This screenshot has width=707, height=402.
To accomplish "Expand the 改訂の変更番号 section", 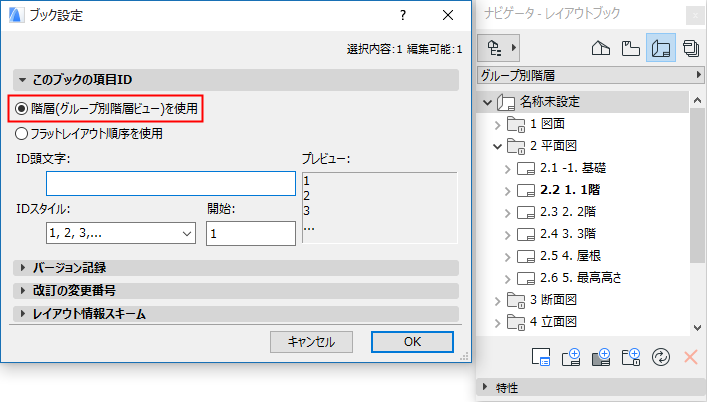I will (x=22, y=291).
